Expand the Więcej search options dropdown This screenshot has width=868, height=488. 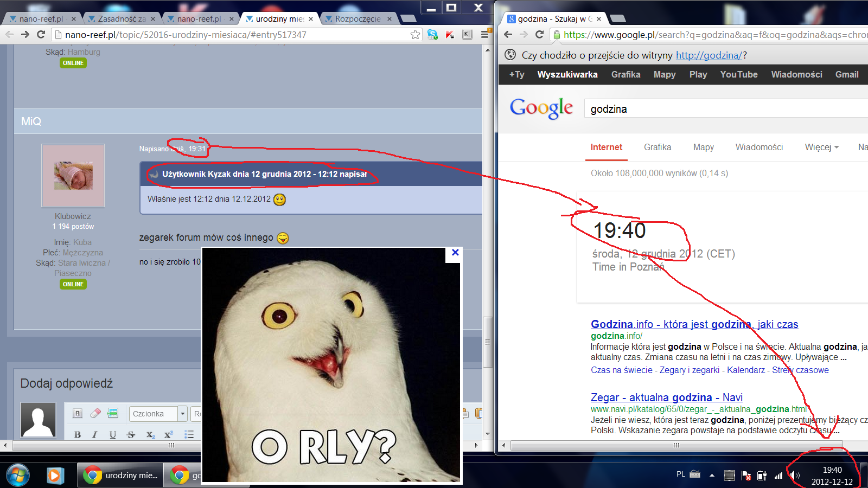tap(822, 147)
